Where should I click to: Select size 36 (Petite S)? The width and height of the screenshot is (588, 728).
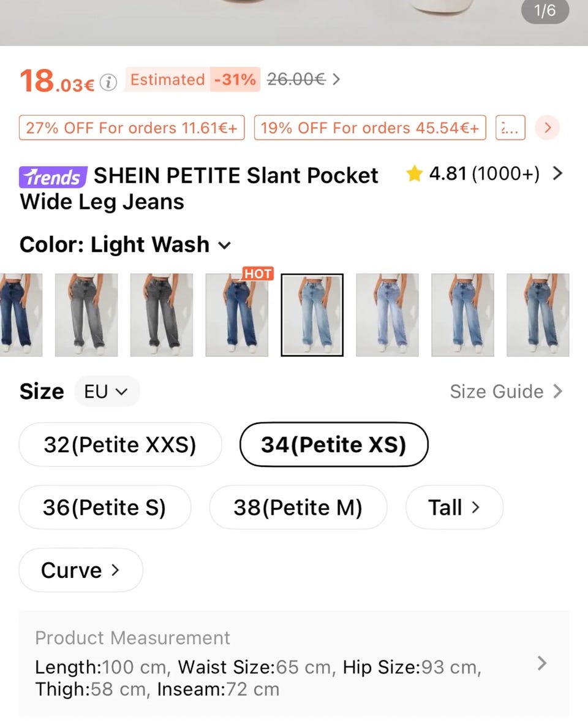pyautogui.click(x=105, y=507)
